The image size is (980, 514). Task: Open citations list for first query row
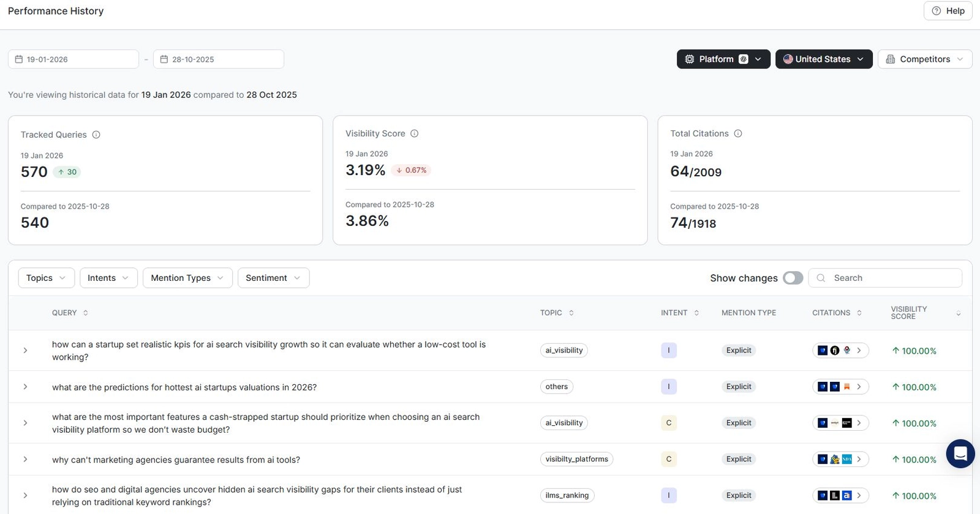pyautogui.click(x=859, y=351)
